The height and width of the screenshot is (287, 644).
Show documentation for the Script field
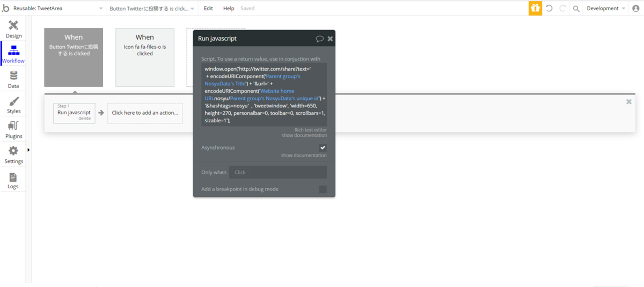pyautogui.click(x=304, y=135)
